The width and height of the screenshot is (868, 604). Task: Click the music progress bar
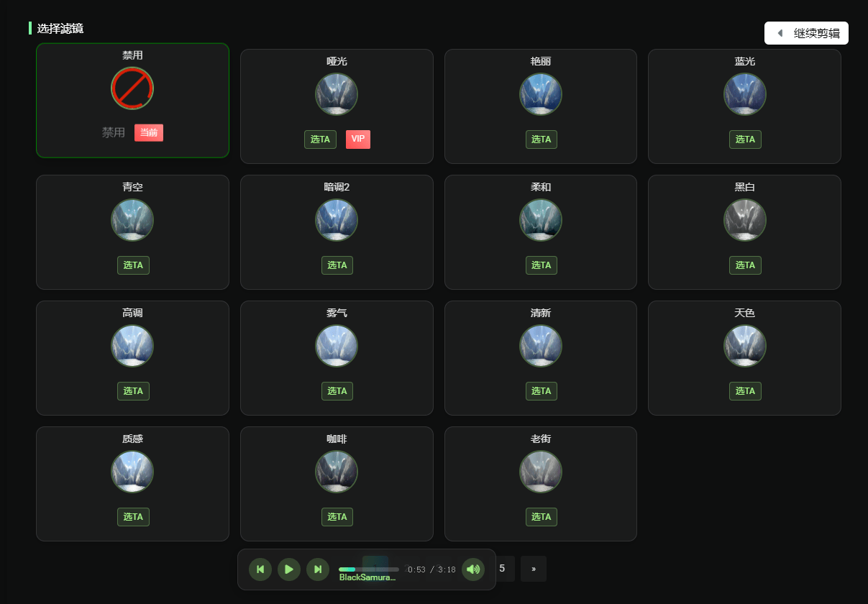tap(369, 569)
